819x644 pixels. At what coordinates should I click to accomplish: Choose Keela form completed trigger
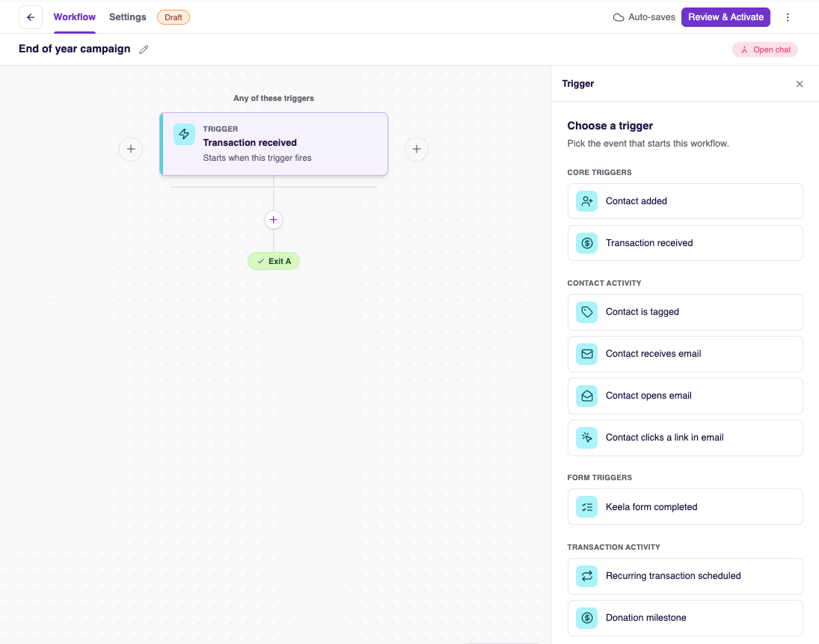pos(685,506)
